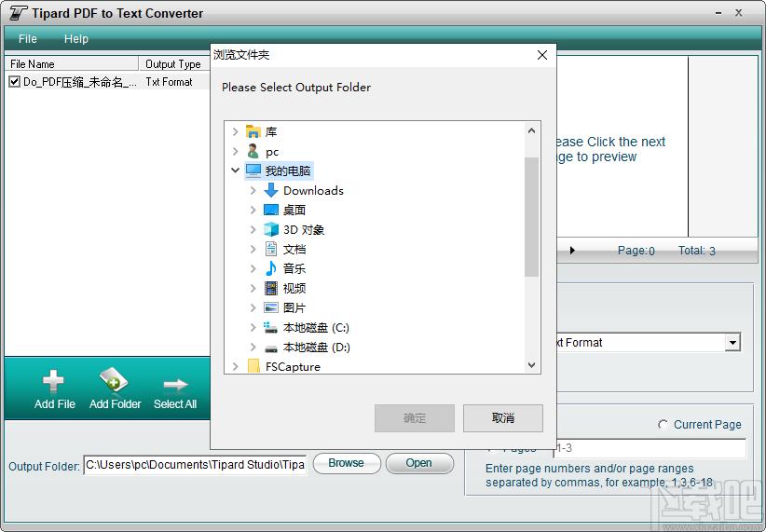This screenshot has width=766, height=532.
Task: Click the folder tree scrollbar thumb
Action: click(531, 216)
